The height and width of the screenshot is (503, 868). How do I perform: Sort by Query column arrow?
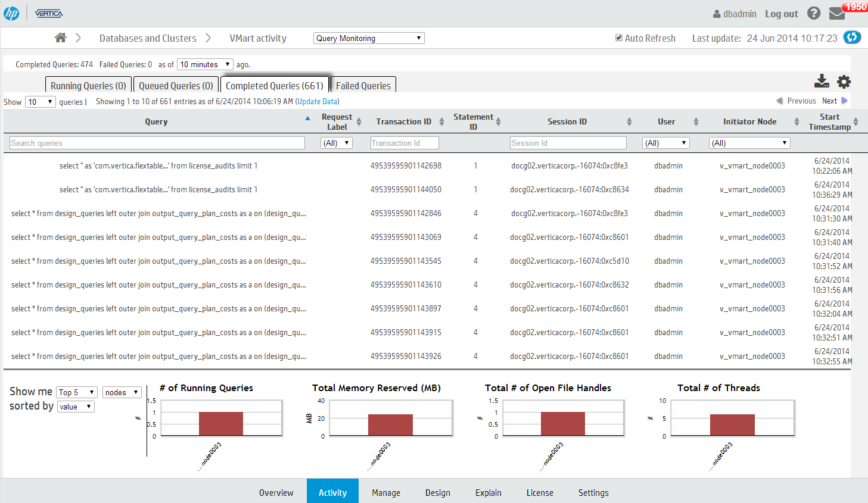point(307,118)
